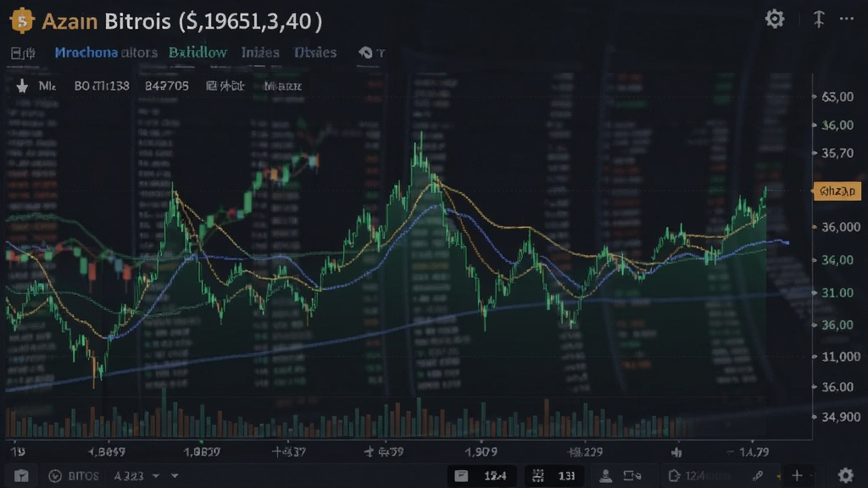
Task: Click the 35,70 price axis label
Action: point(837,152)
